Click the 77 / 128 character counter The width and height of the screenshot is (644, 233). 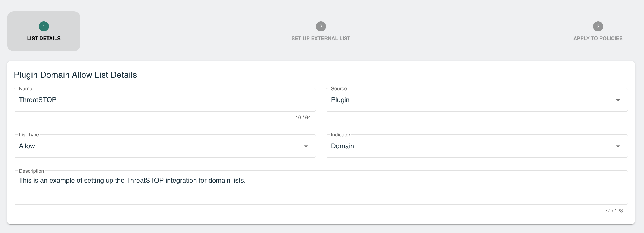pos(614,211)
